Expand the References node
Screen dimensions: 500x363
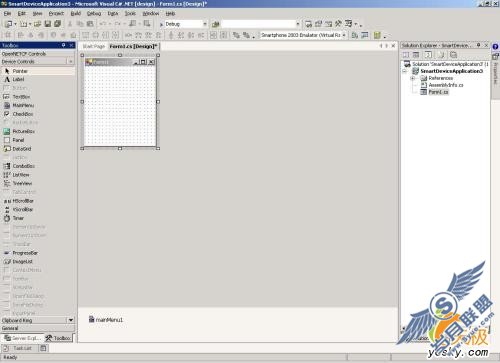coord(413,78)
